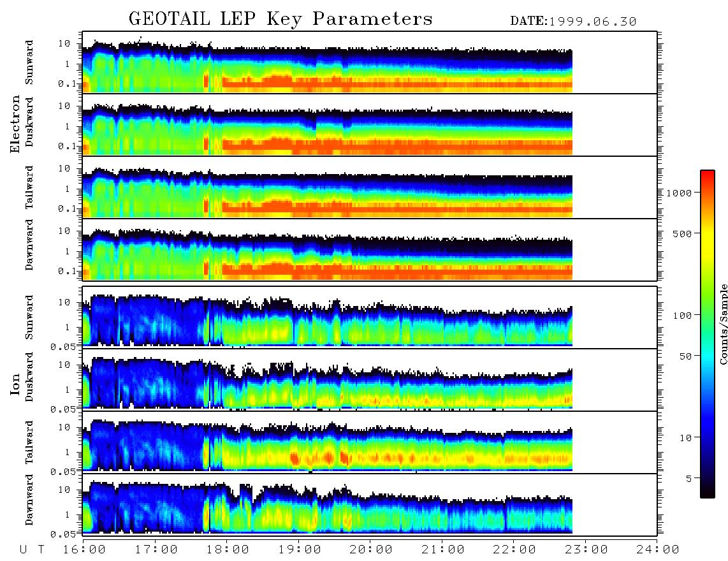This screenshot has width=728, height=561.
Task: Select the Electron Duskward panel label
Action: pos(29,122)
